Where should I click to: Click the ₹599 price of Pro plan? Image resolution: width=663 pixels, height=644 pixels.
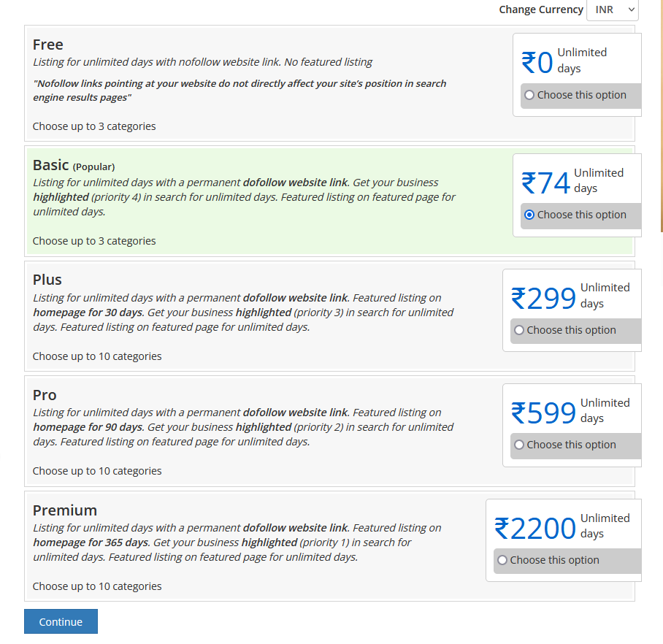tap(543, 413)
